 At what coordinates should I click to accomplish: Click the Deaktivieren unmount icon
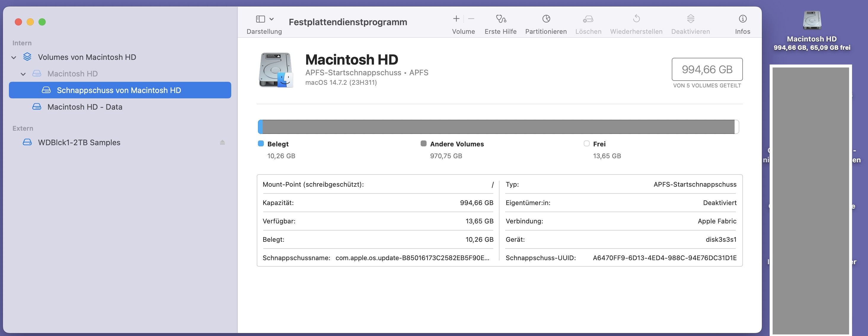(690, 19)
